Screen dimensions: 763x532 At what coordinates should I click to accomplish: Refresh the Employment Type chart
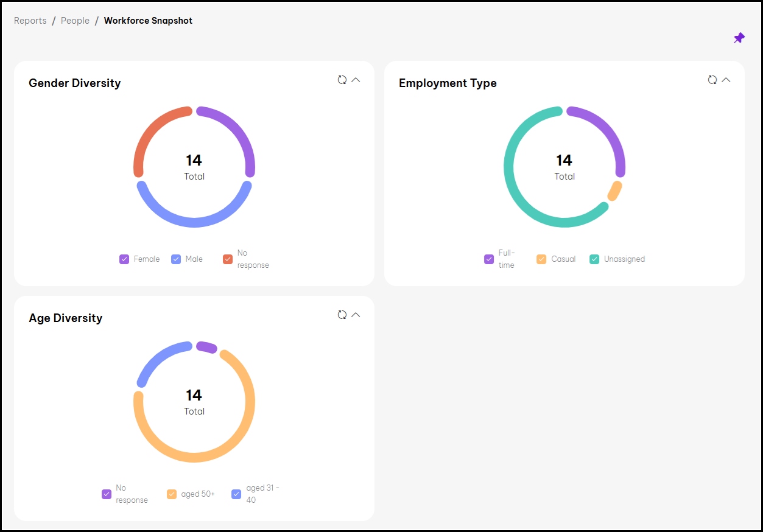712,80
